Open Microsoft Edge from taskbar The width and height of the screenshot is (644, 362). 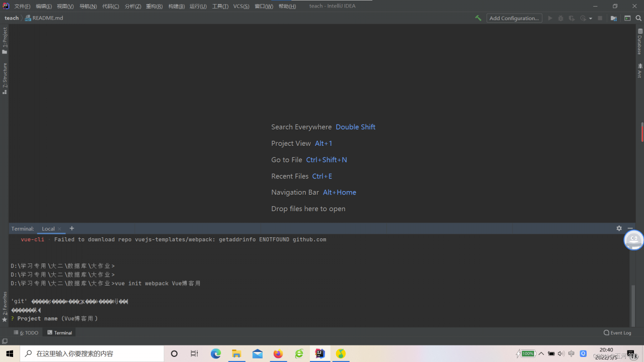tap(216, 354)
